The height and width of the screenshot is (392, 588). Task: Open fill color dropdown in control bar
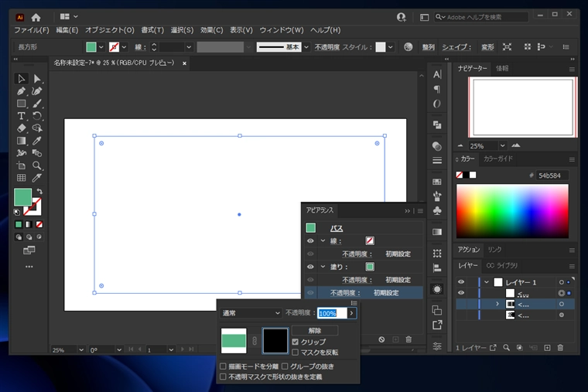(x=101, y=47)
